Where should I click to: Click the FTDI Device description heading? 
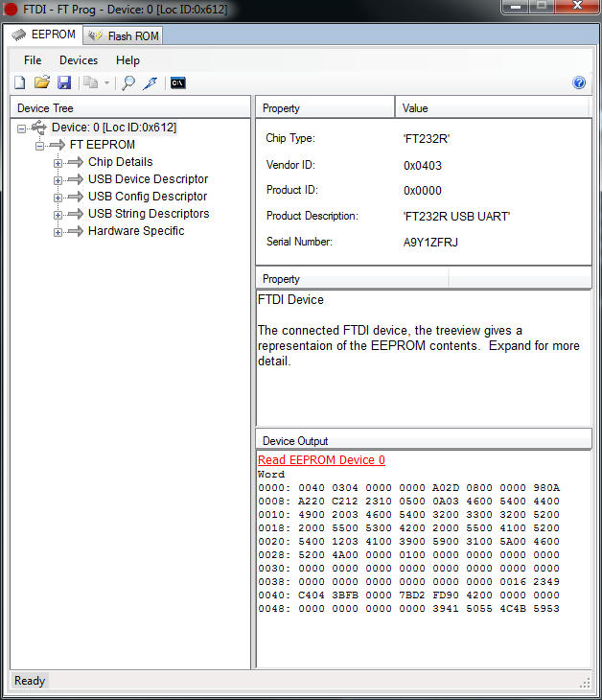(x=290, y=299)
